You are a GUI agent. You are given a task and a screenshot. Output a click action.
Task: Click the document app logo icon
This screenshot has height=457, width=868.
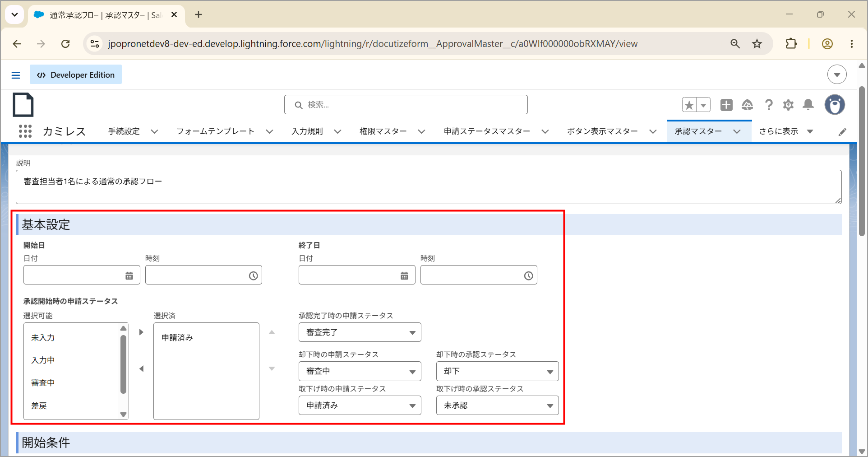pos(23,105)
